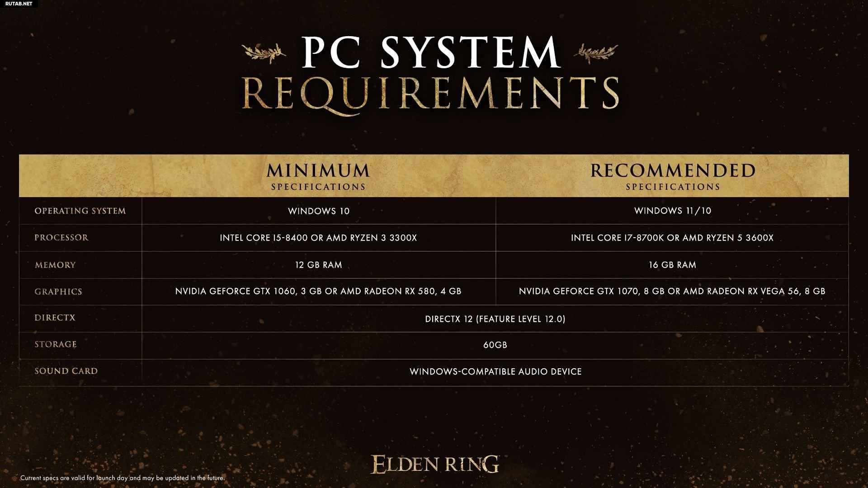
Task: Toggle Windows 10 minimum OS requirement
Action: click(x=318, y=211)
